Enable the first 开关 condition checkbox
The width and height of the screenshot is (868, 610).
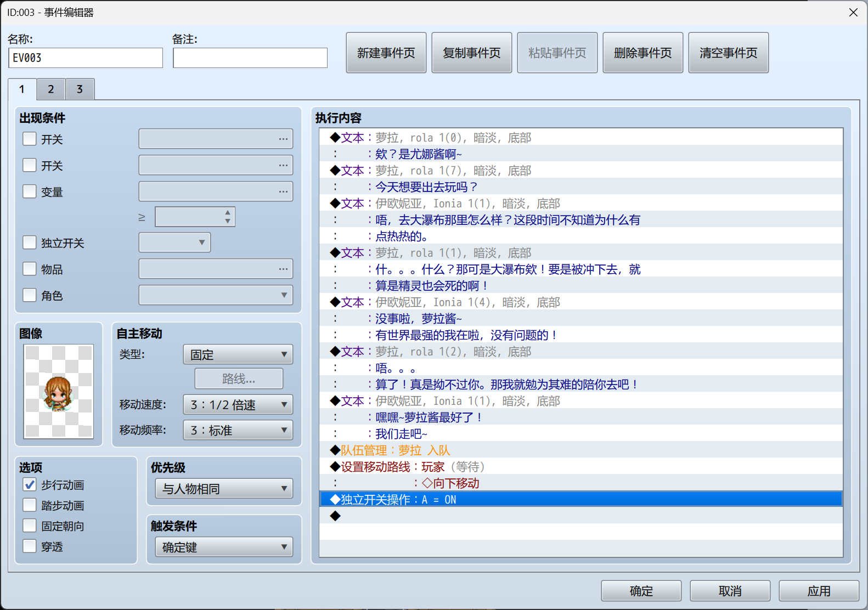coord(30,139)
